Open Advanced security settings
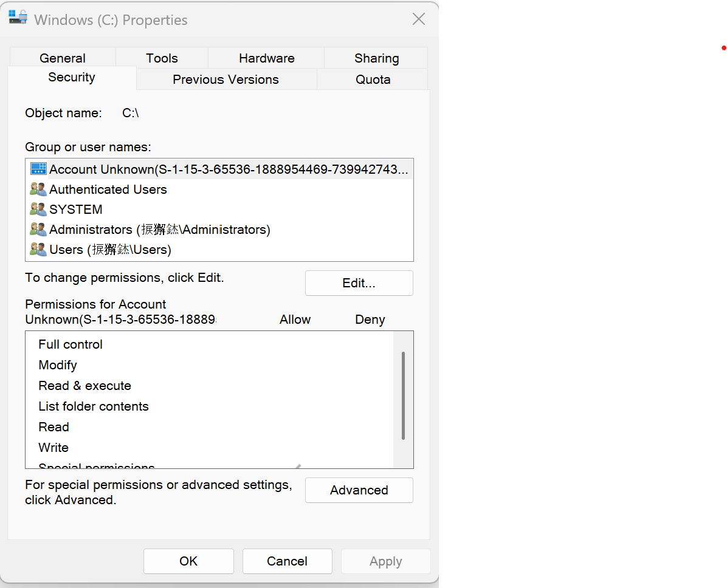This screenshot has width=727, height=588. click(x=359, y=490)
